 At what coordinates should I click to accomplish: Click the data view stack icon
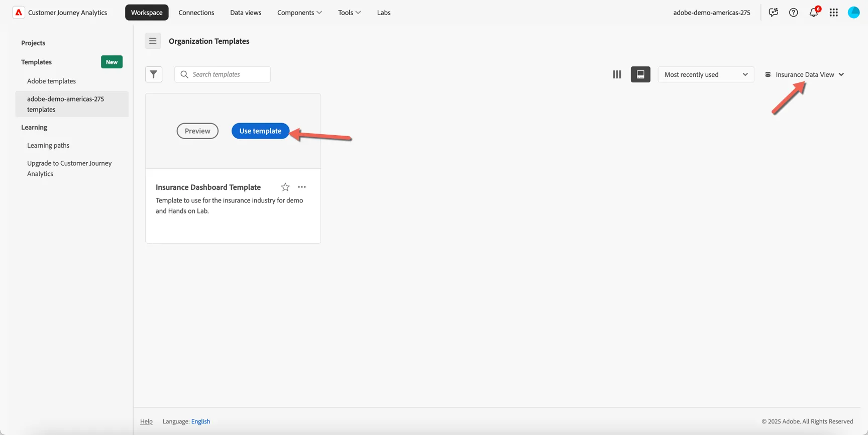(x=768, y=74)
